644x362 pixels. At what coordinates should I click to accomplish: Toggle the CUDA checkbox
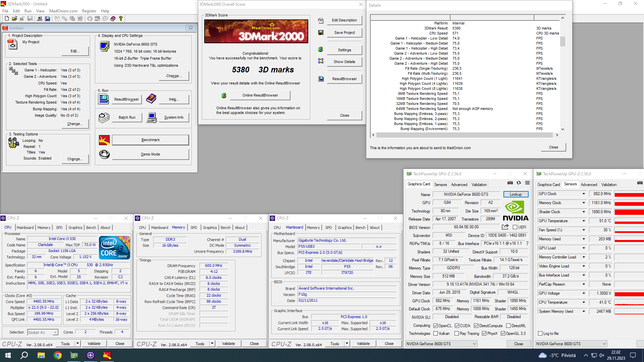coord(457,326)
